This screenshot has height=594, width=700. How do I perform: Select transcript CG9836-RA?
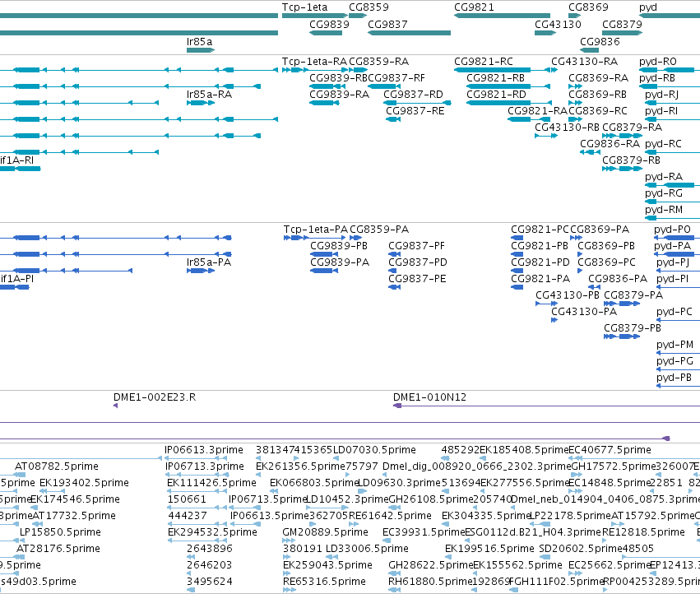tap(610, 144)
